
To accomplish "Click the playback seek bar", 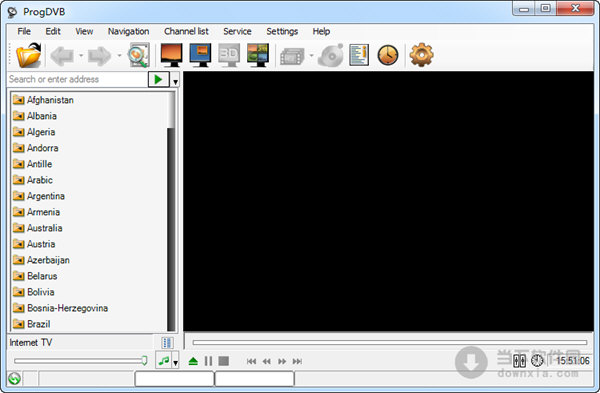I will pos(390,342).
